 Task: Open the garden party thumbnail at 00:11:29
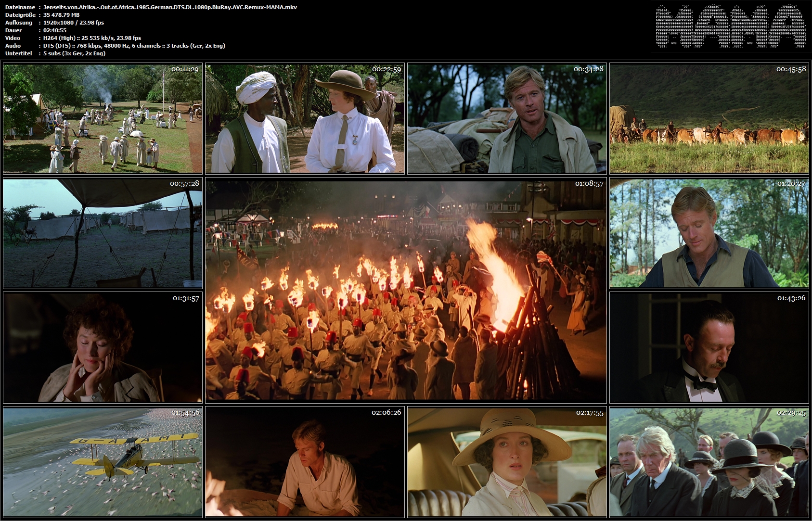tap(103, 118)
